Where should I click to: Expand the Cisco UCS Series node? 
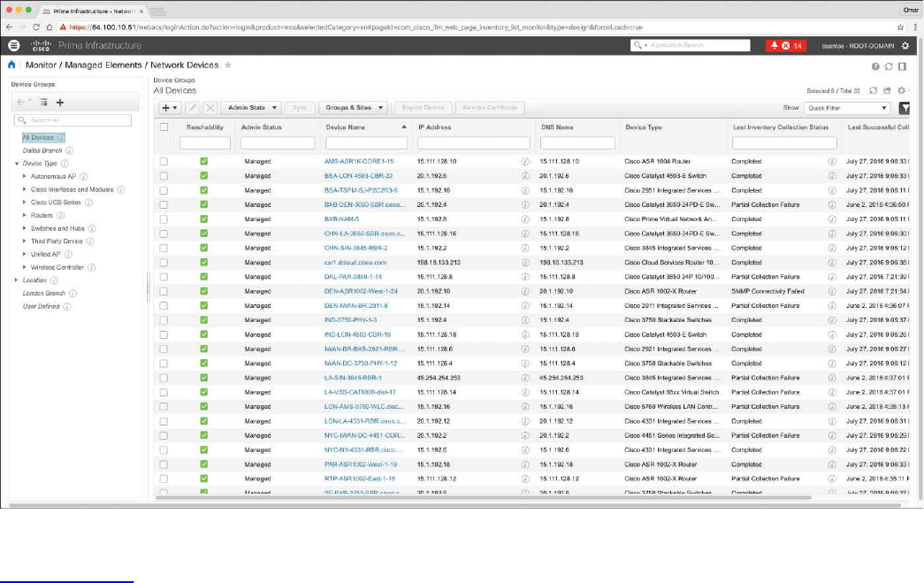point(24,203)
